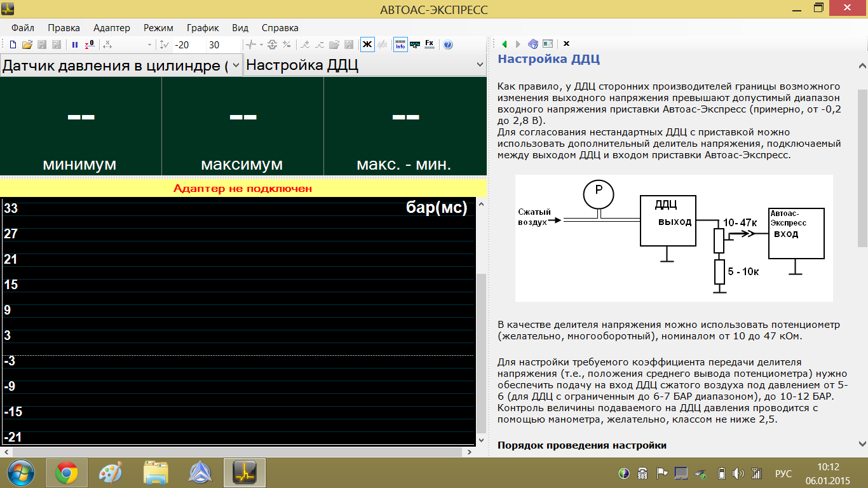Click the second greyed curve icon
This screenshot has width=868, height=488.
[320, 45]
